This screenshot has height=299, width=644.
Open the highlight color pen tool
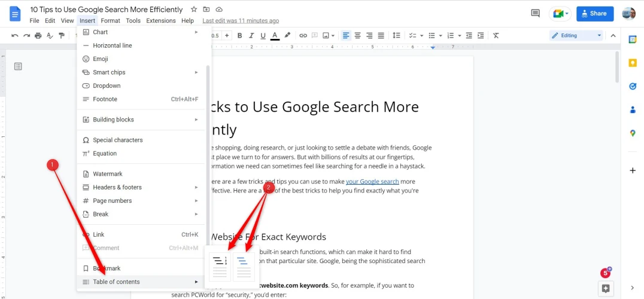[x=287, y=35]
